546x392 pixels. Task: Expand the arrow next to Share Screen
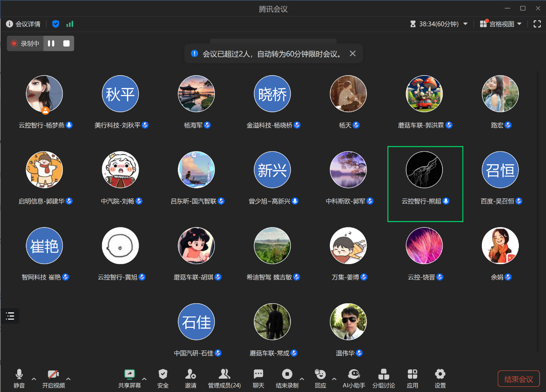click(144, 379)
